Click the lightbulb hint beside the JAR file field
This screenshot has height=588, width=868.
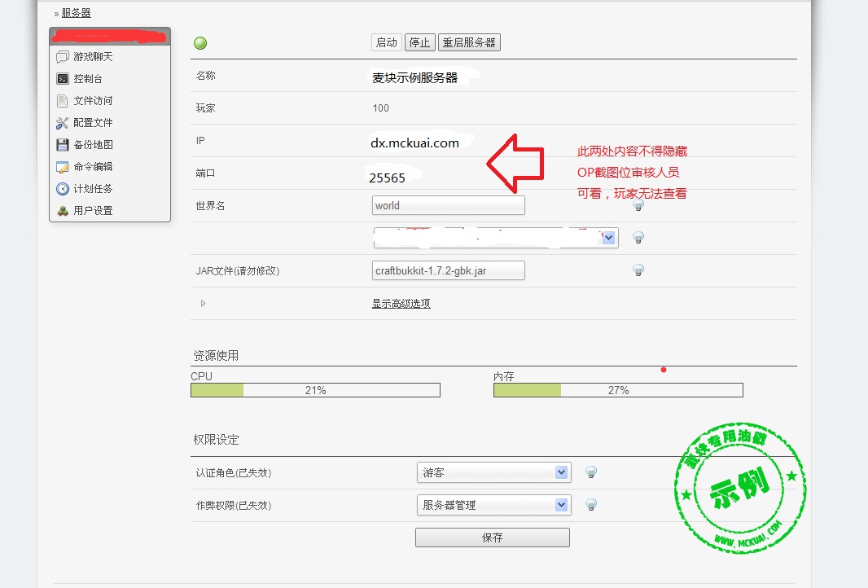tap(638, 270)
